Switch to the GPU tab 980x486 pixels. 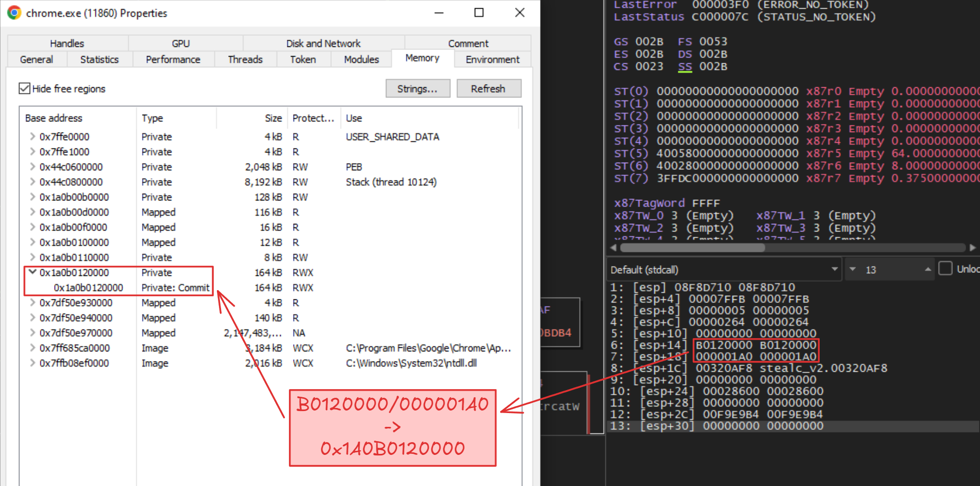(x=181, y=43)
